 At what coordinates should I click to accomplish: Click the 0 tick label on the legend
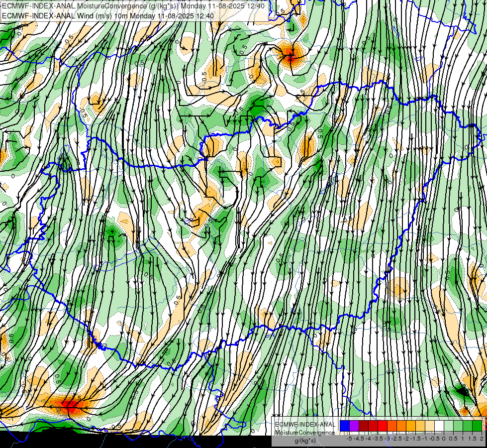pyautogui.click(x=444, y=439)
